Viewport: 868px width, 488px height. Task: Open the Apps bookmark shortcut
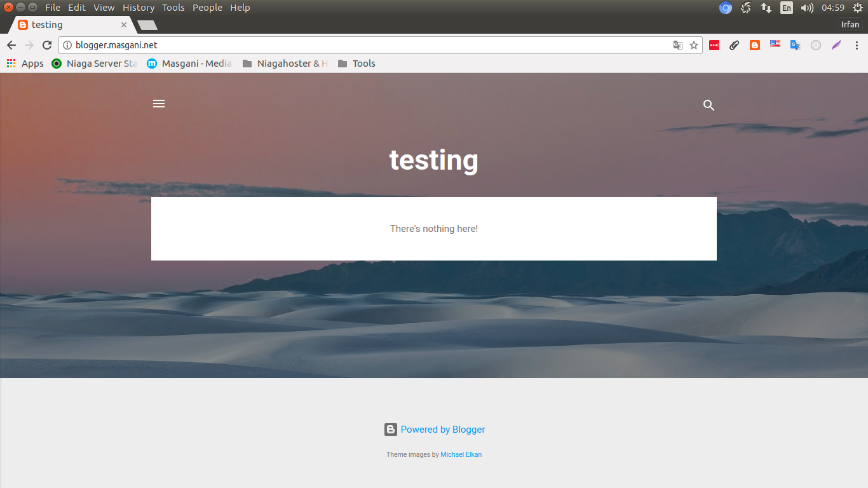tap(25, 64)
